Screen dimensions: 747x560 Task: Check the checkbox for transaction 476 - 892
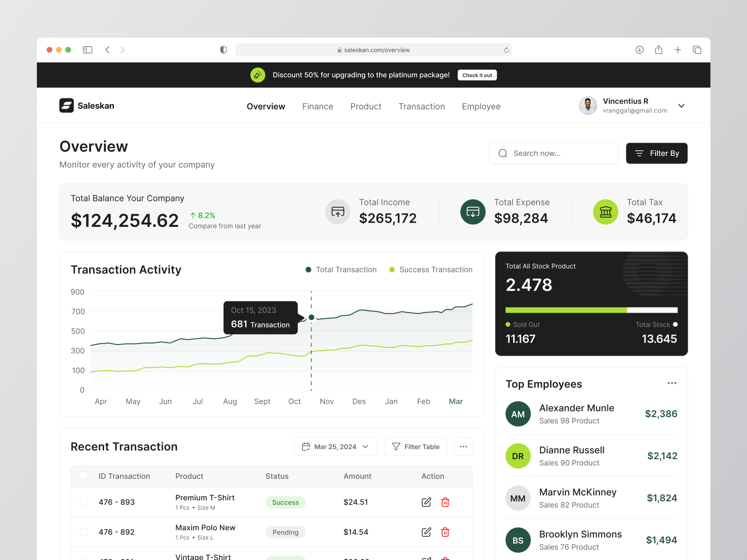[84, 532]
